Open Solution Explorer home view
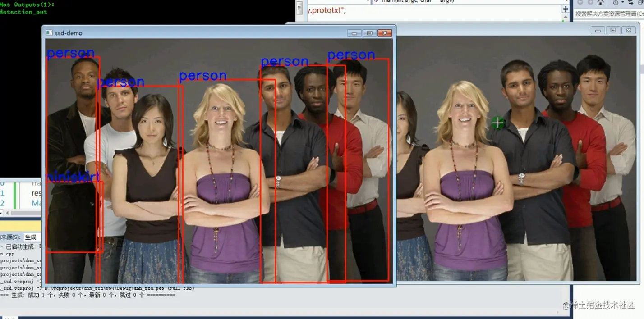The width and height of the screenshot is (644, 319). 600,3
